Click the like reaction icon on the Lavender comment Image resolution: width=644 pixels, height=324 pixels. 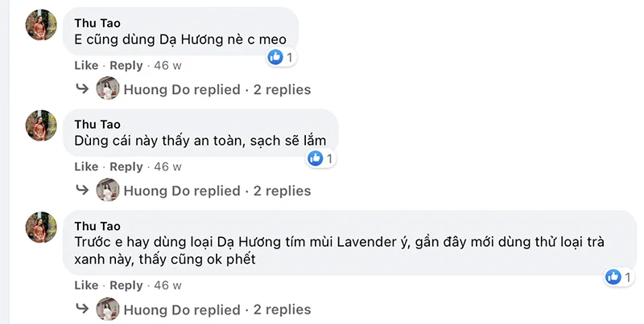point(613,277)
